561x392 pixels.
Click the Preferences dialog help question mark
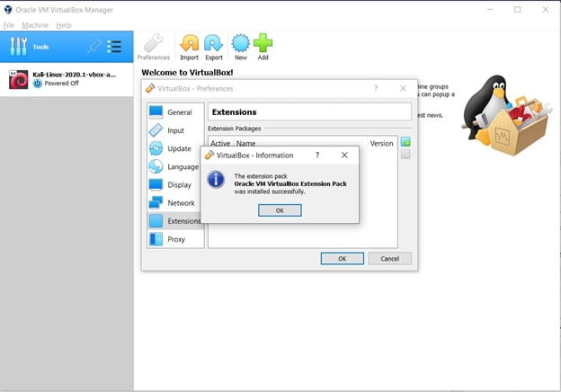(376, 88)
